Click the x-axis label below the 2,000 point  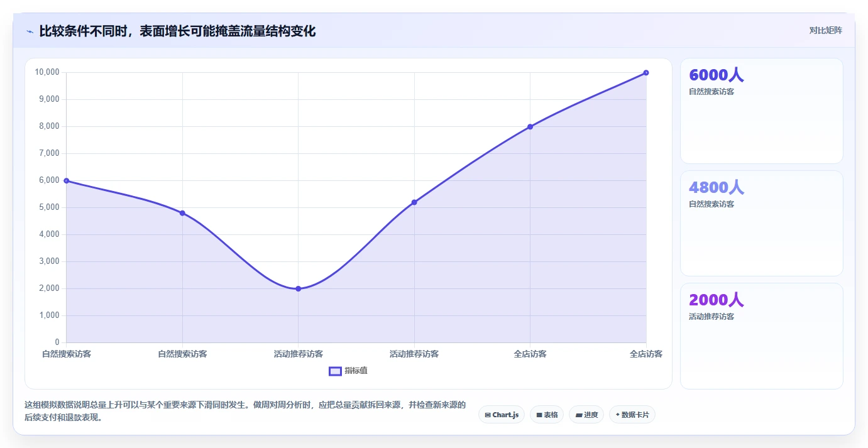[299, 354]
